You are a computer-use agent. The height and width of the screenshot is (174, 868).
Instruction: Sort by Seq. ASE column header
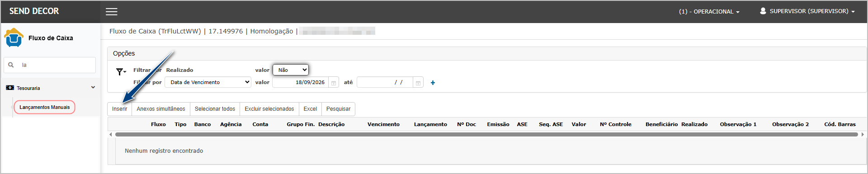point(551,124)
